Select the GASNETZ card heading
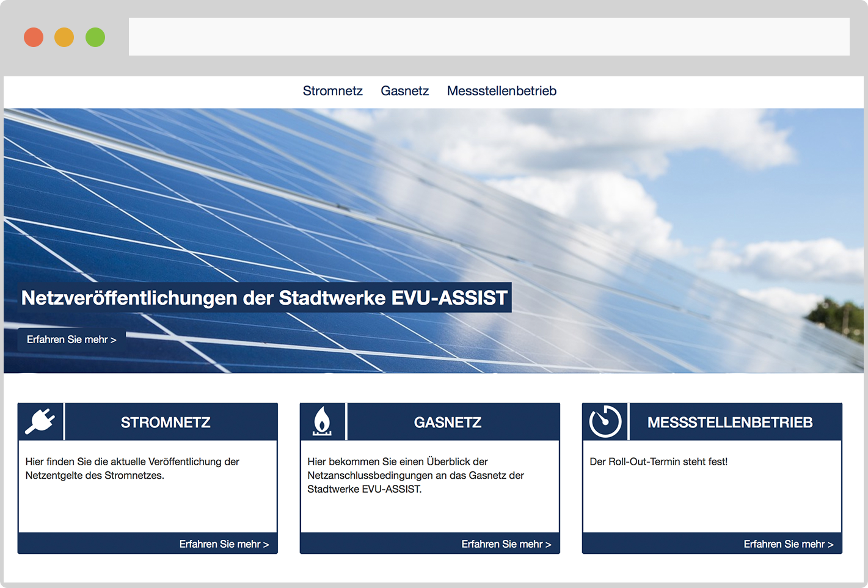Image resolution: width=868 pixels, height=588 pixels. pyautogui.click(x=448, y=423)
